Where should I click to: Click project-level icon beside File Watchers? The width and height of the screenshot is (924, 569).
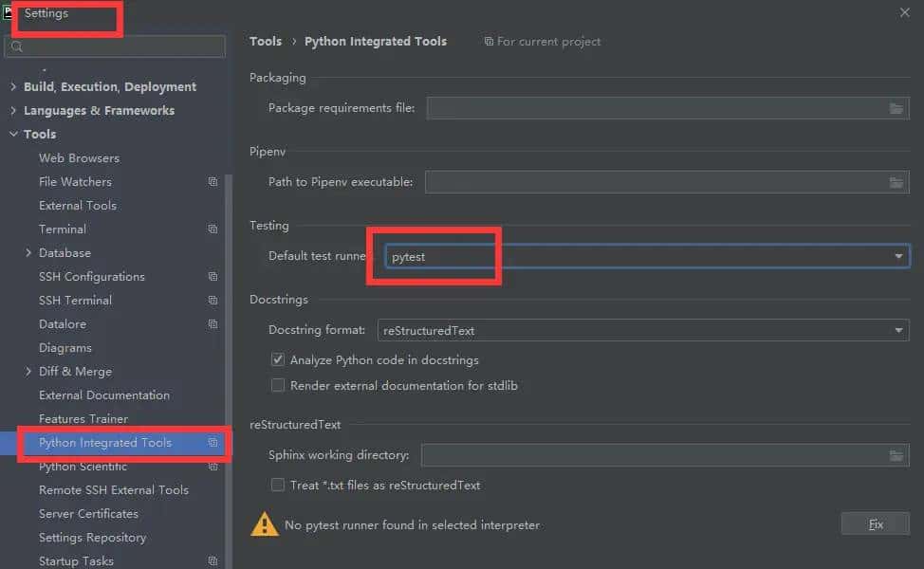point(213,182)
